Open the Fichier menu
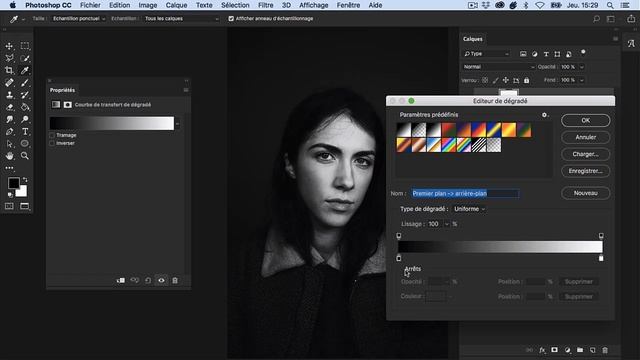This screenshot has height=360, width=640. click(x=90, y=5)
